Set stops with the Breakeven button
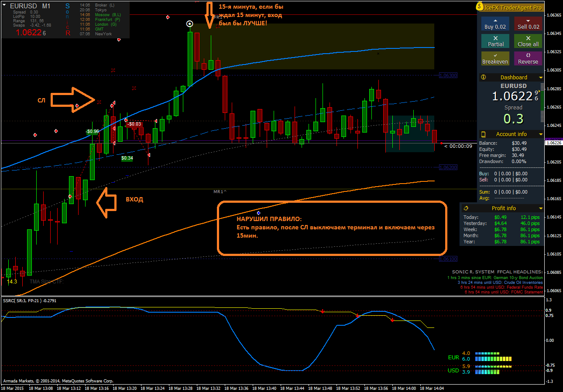The width and height of the screenshot is (563, 392). tap(495, 58)
